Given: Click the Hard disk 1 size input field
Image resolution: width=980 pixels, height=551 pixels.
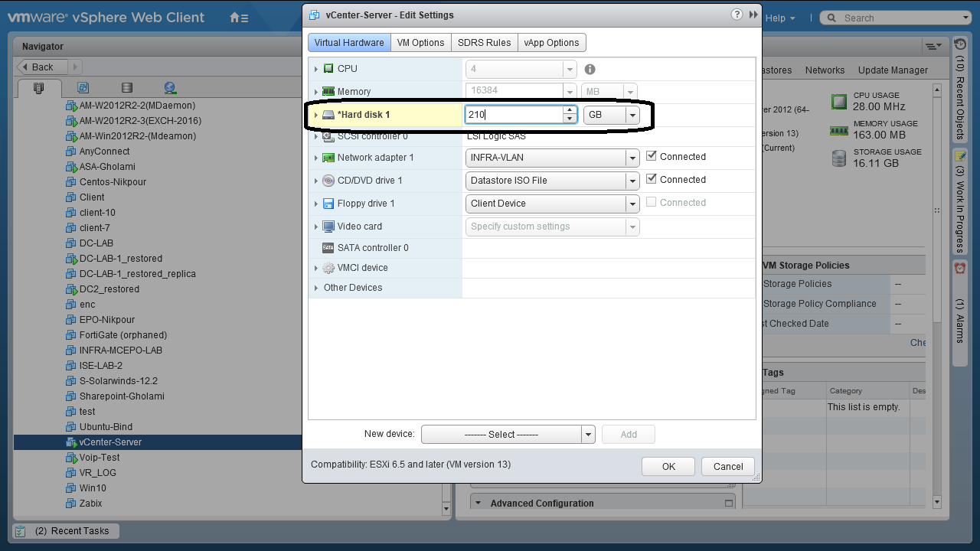Looking at the screenshot, I should 514,115.
